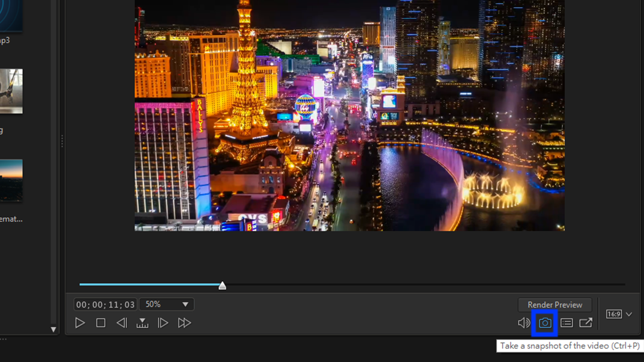Click the timecode field 00;00;11;03
644x362 pixels.
click(x=106, y=304)
